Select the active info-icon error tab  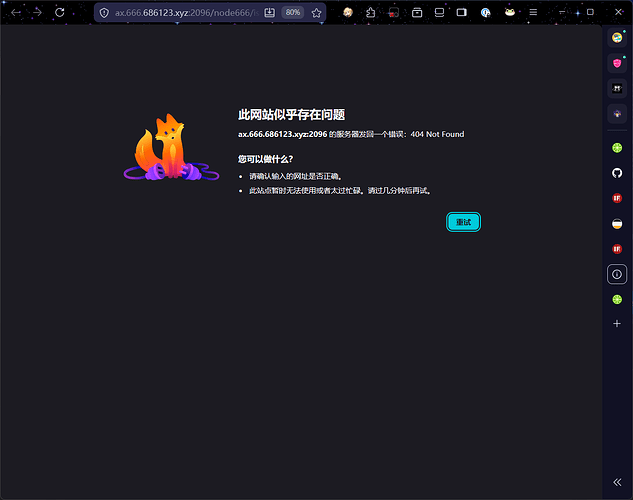[x=617, y=274]
